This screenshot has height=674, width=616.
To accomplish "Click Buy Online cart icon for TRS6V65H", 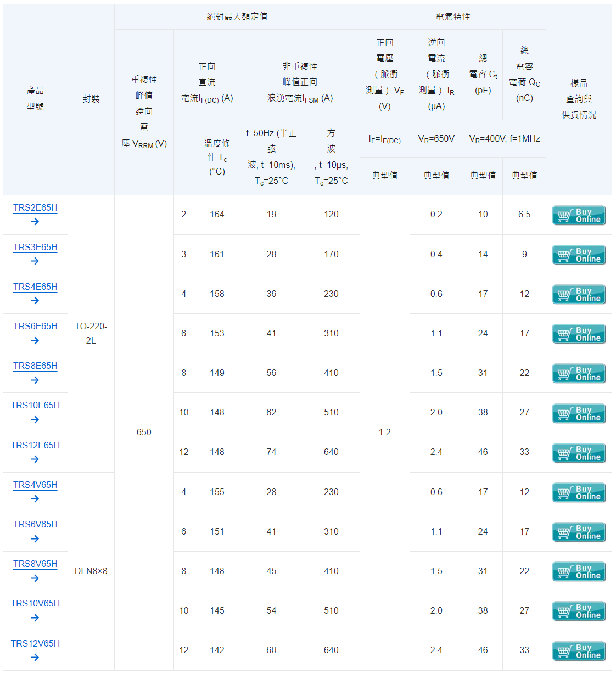I will click(579, 532).
